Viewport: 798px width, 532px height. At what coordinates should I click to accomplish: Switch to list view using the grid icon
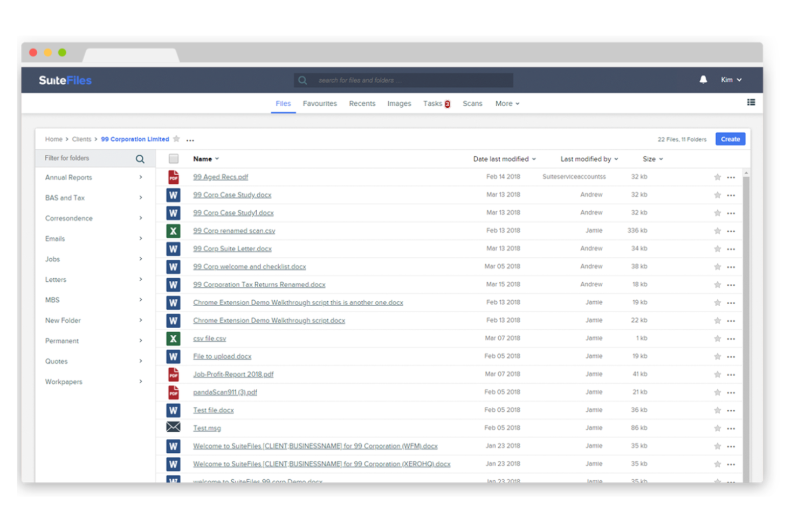[751, 102]
